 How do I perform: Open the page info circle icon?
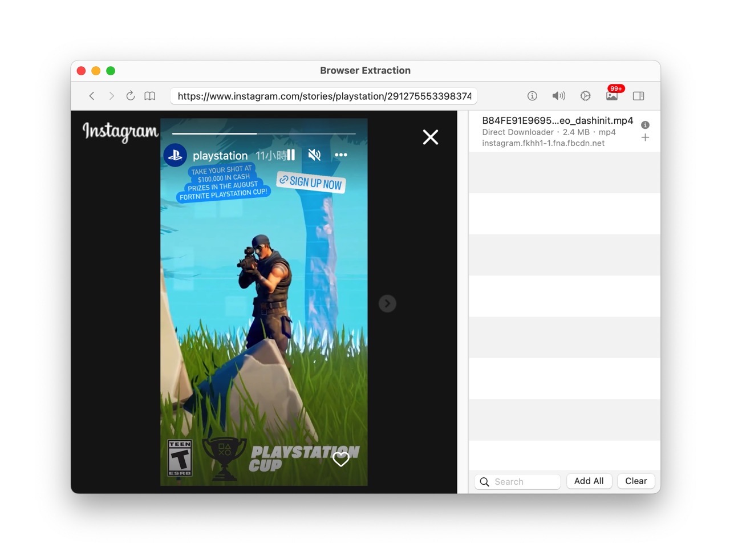(532, 96)
